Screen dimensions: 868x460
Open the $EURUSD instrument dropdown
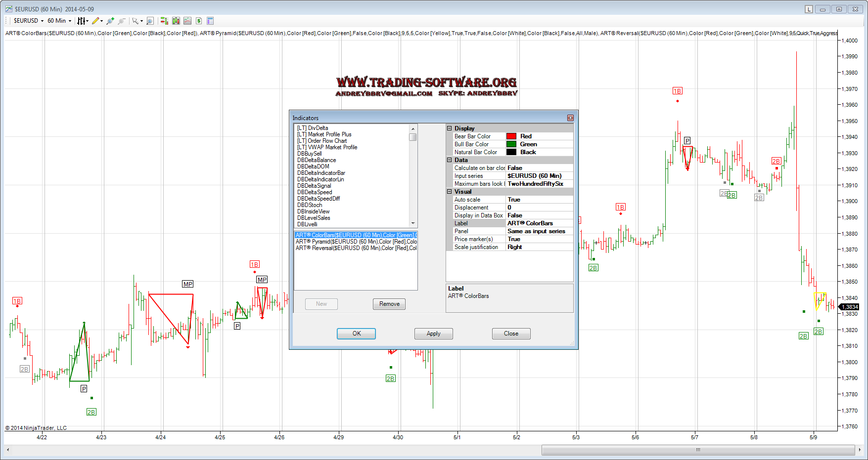(x=29, y=21)
